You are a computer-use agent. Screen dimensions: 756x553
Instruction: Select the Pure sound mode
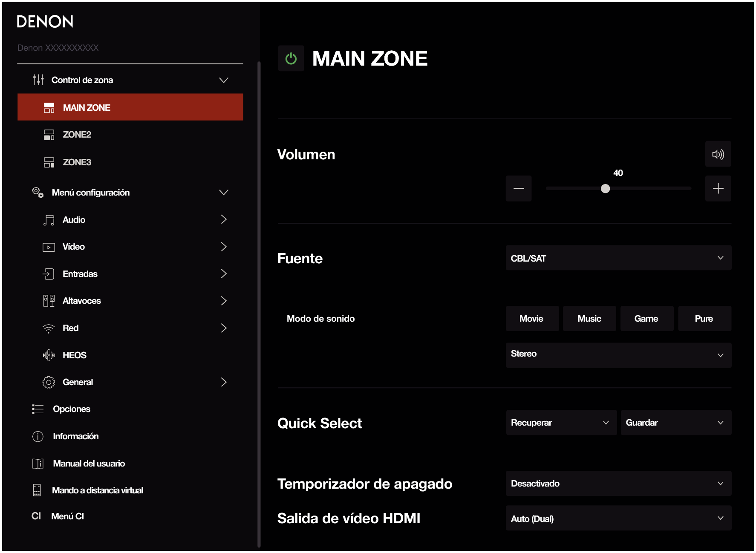(704, 319)
